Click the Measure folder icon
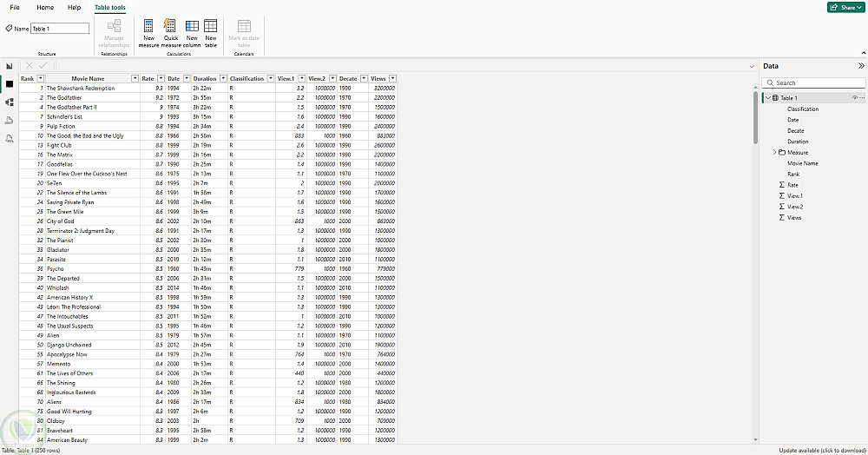 click(x=782, y=152)
